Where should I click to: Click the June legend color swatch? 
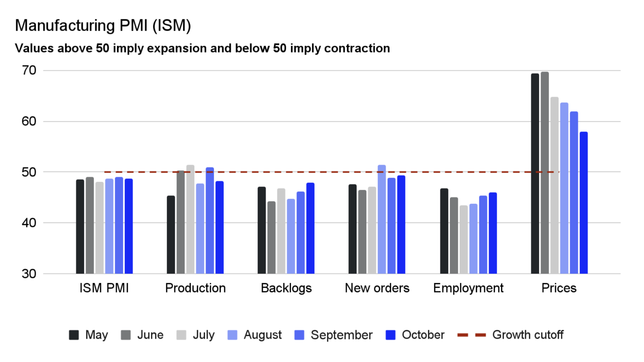[126, 335]
